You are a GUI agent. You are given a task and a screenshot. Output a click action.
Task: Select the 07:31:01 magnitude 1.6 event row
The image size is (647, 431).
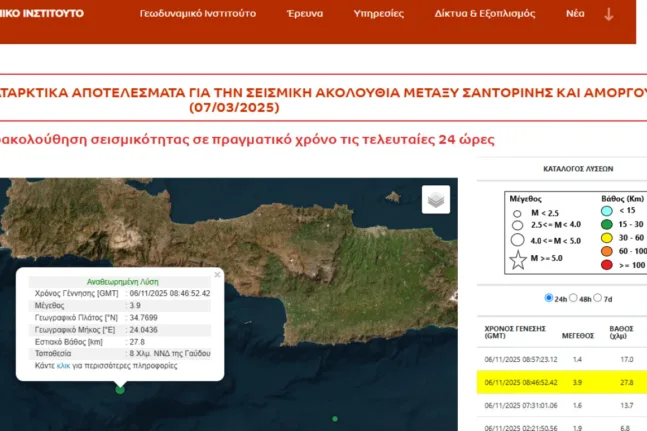(x=560, y=405)
